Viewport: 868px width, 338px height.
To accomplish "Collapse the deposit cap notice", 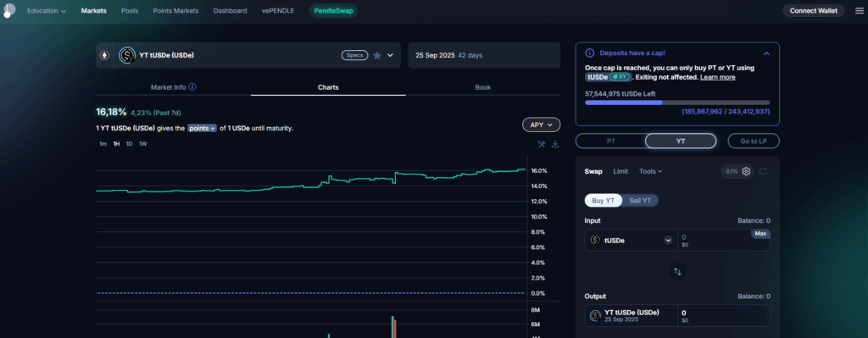I will [766, 53].
